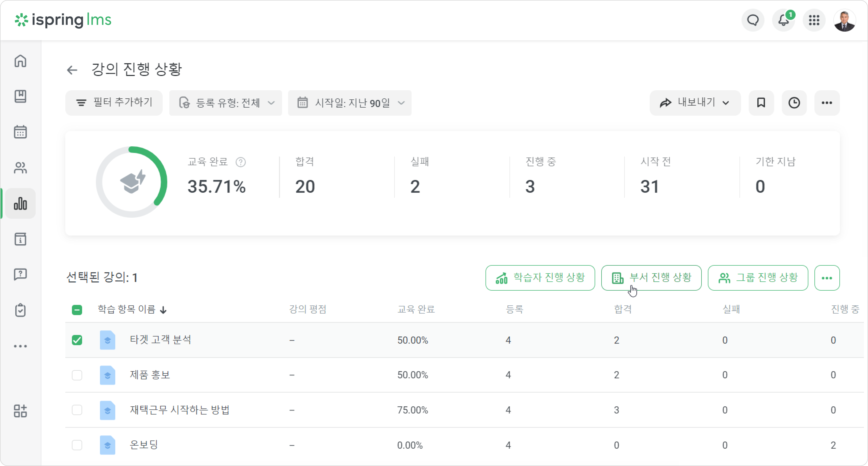Open the question bubble icon in sidebar

coord(20,275)
